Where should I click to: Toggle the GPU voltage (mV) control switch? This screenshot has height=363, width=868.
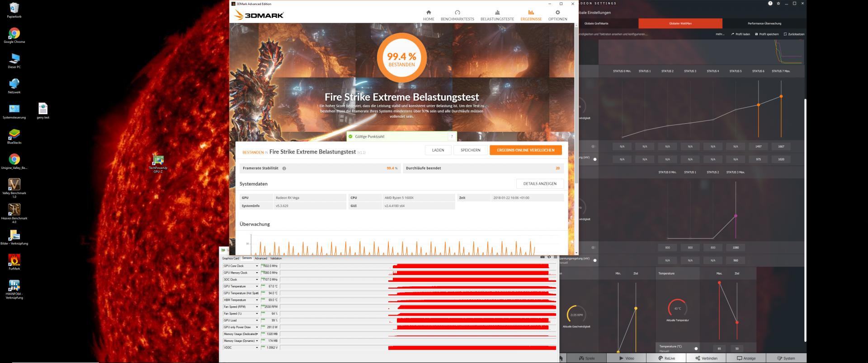[x=594, y=159]
